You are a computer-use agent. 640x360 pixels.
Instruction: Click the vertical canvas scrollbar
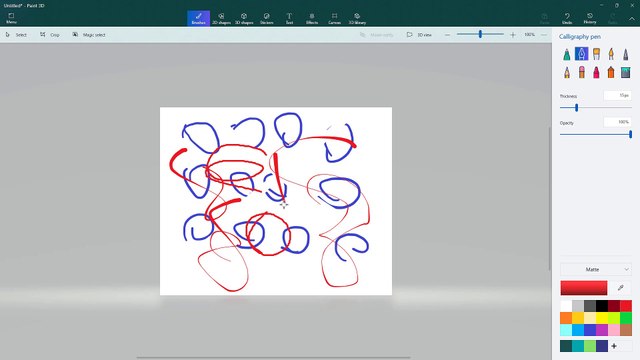[549, 198]
